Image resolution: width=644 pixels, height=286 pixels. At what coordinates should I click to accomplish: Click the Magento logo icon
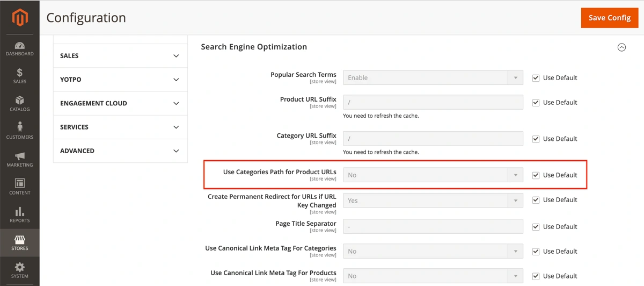(x=20, y=18)
